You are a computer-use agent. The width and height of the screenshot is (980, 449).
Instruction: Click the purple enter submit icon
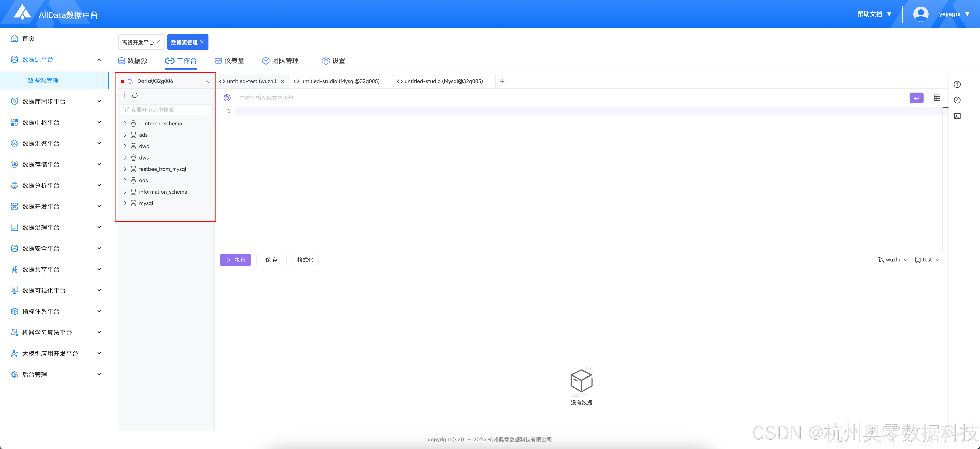916,98
